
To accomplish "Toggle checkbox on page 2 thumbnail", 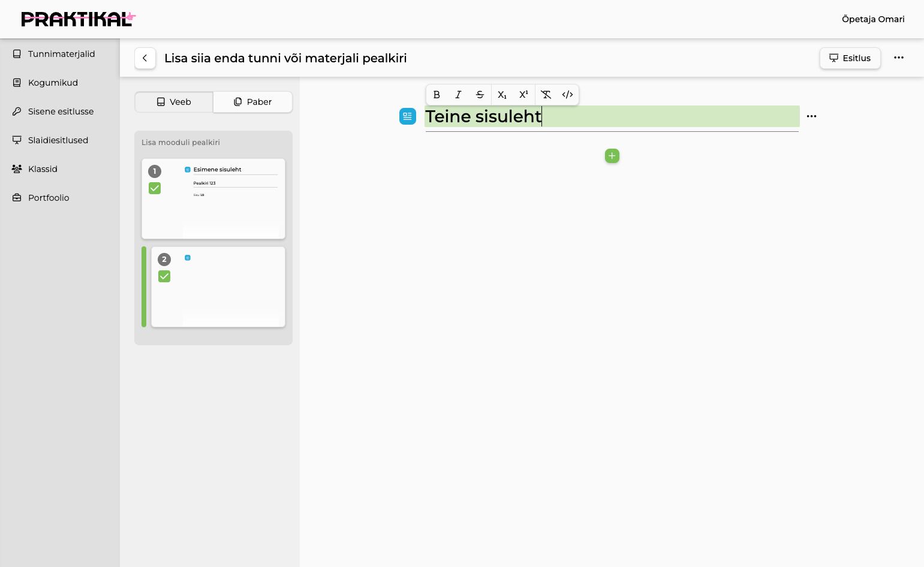I will point(164,276).
